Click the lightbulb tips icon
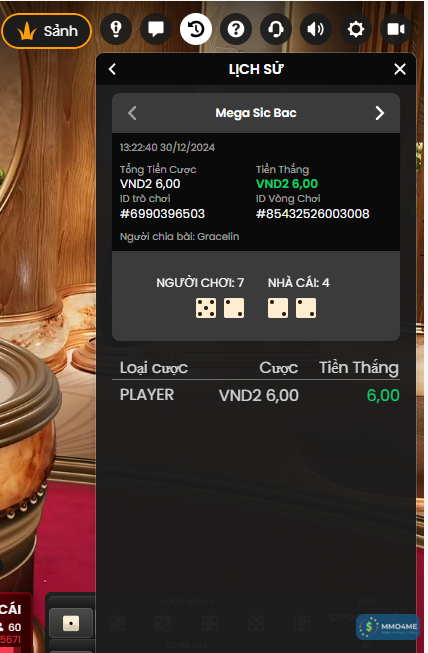Image resolution: width=428 pixels, height=653 pixels. pos(116,29)
